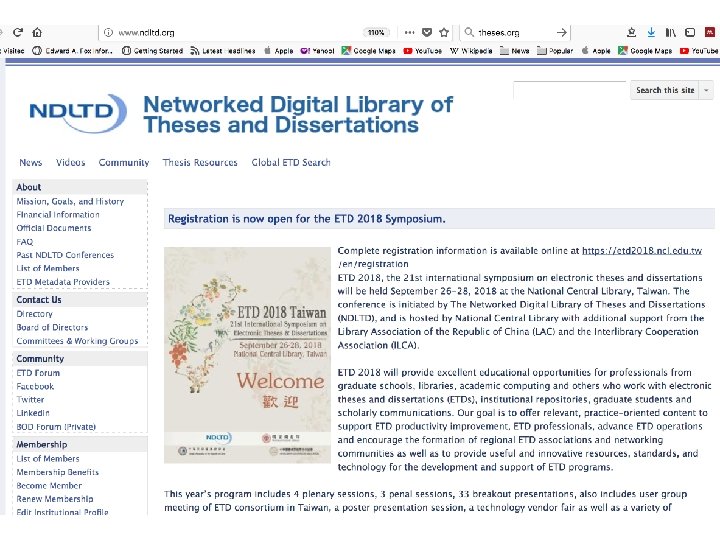Viewport: 720px width, 540px height.
Task: Open the site information icon in address bar
Action: pos(108,32)
